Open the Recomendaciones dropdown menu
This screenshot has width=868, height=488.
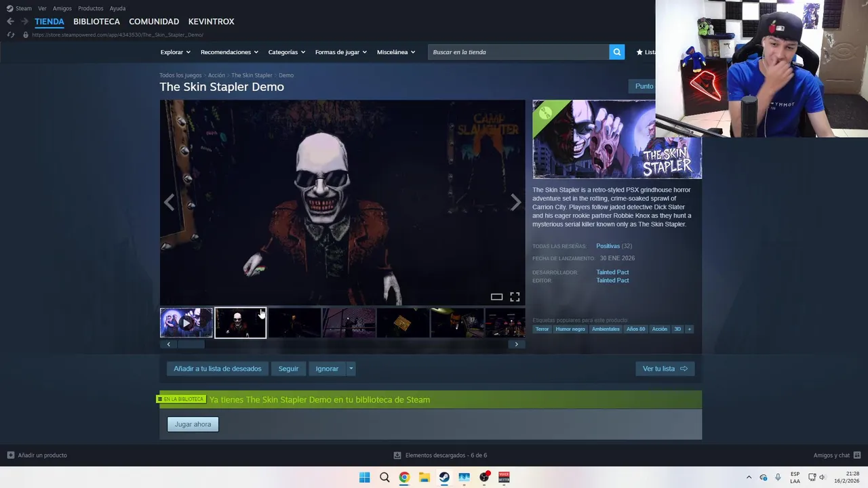point(229,52)
